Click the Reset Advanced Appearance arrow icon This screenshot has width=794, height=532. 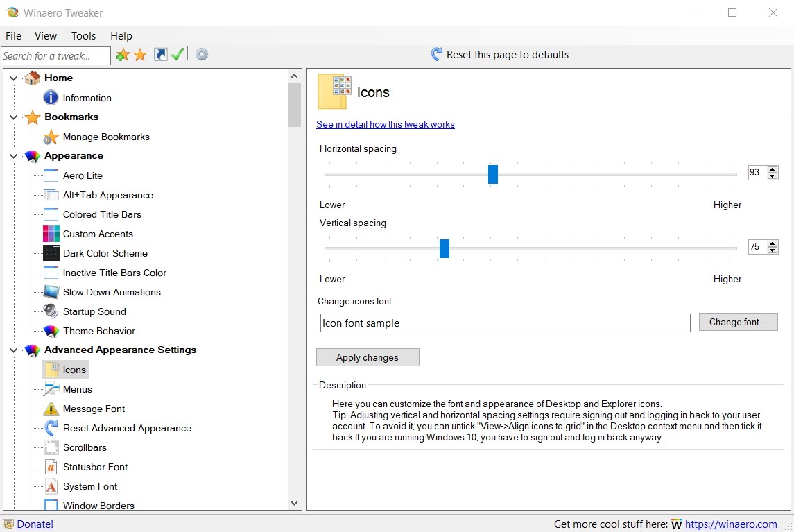point(51,428)
